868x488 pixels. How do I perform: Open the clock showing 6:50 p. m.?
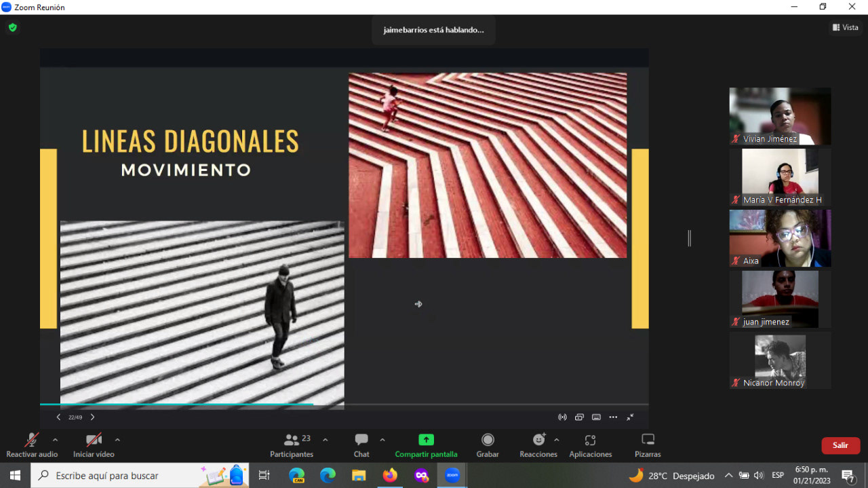coord(812,475)
